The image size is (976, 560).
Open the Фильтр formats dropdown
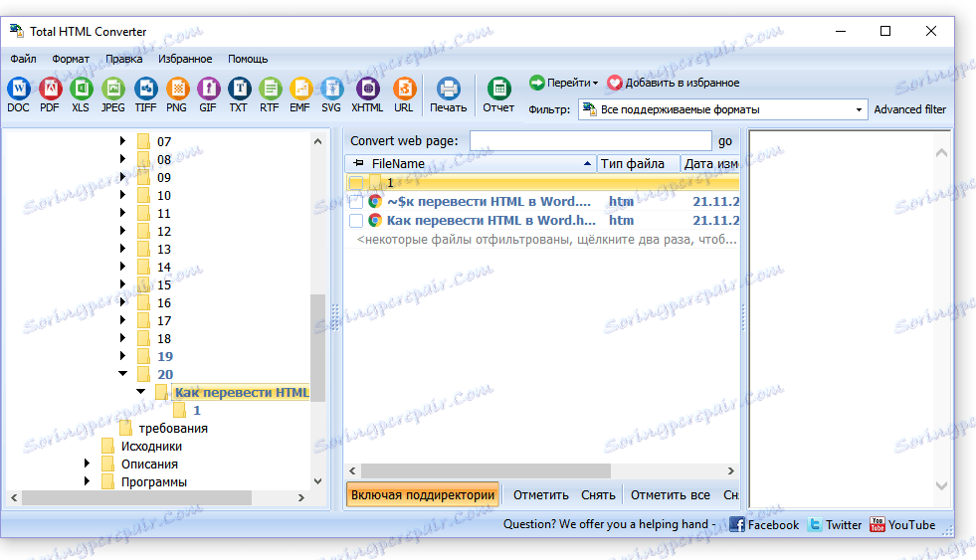pos(859,109)
